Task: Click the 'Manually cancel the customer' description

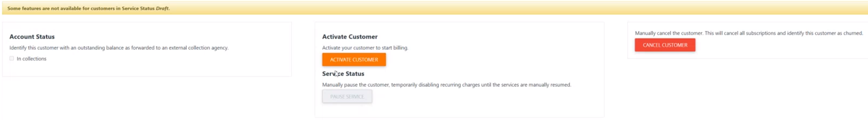Action: click(749, 33)
